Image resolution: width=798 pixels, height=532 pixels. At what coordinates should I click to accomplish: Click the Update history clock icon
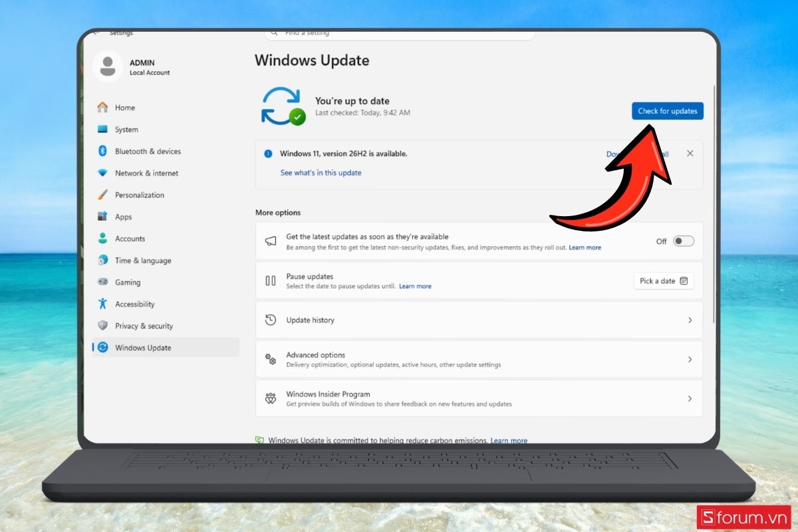271,320
